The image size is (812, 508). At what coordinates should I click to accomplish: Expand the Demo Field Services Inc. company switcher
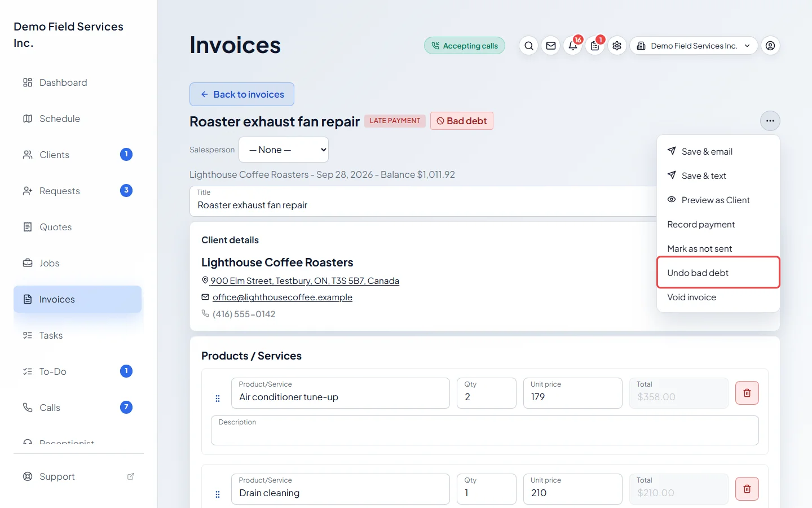click(x=694, y=46)
